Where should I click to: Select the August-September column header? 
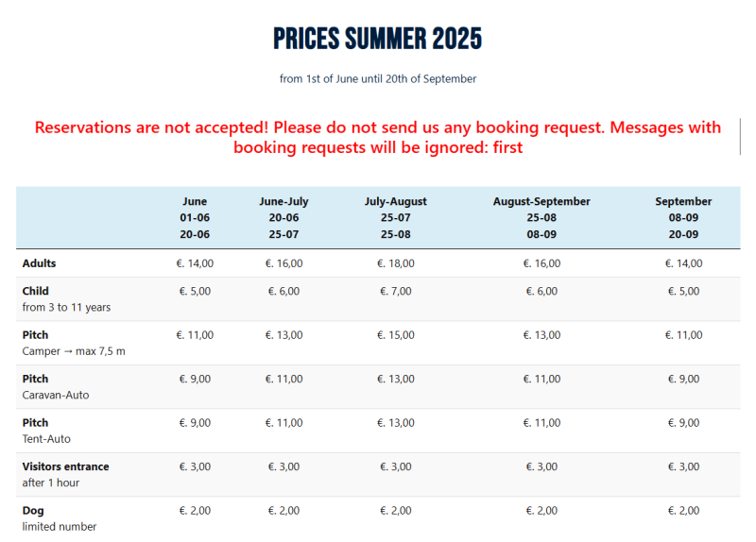541,217
